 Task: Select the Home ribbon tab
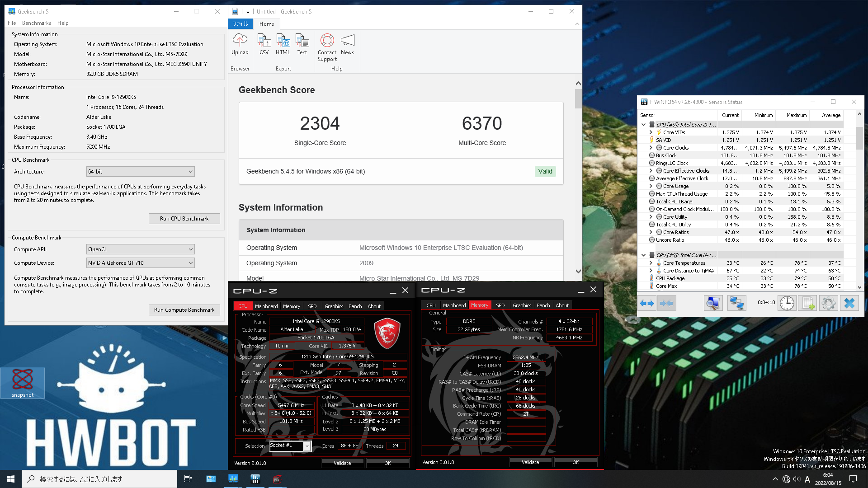(267, 24)
